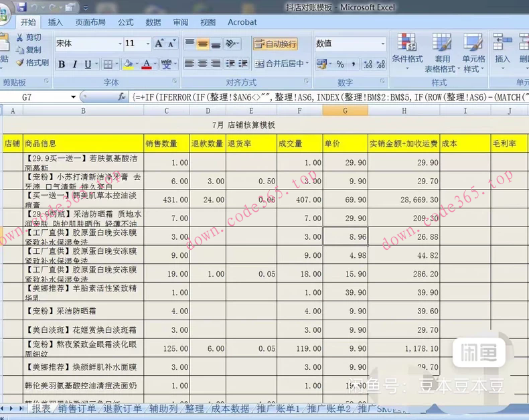Click the Insert Function fx icon
Viewport: 529px width, 420px height.
pyautogui.click(x=122, y=97)
